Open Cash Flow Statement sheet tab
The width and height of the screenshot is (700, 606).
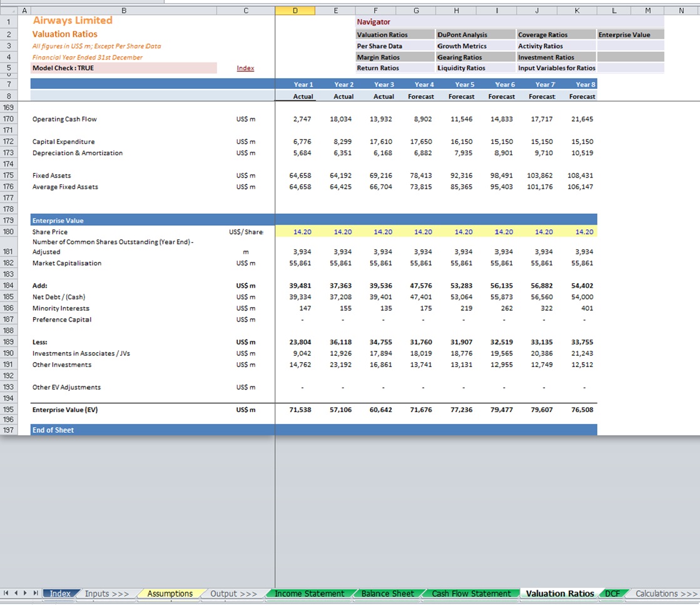pyautogui.click(x=471, y=593)
